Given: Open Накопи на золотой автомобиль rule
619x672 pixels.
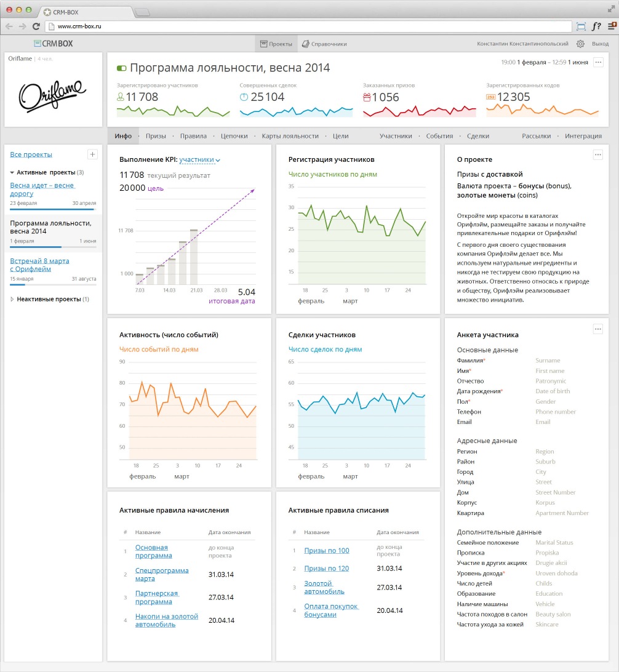Looking at the screenshot, I should point(167,620).
